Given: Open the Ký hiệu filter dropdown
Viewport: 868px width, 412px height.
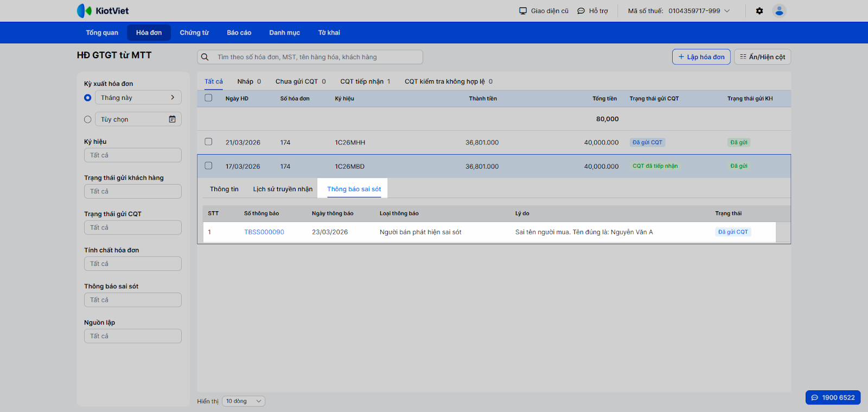Looking at the screenshot, I should (x=133, y=155).
